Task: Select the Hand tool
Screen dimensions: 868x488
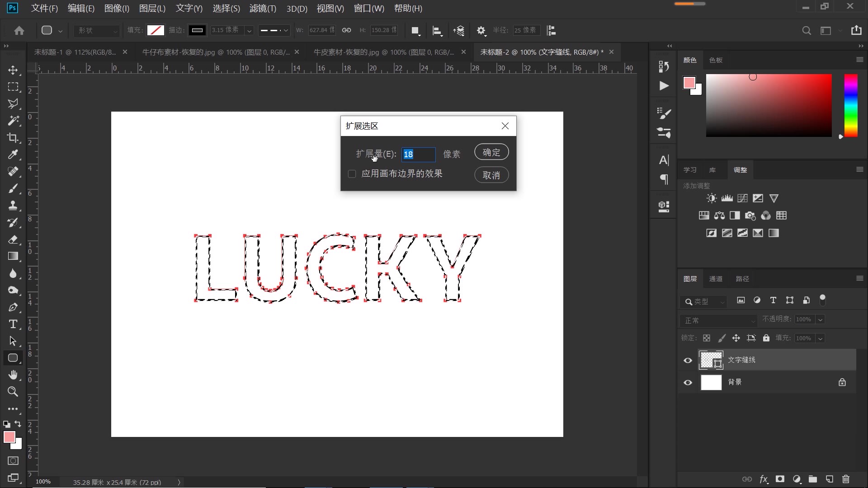Action: click(13, 375)
